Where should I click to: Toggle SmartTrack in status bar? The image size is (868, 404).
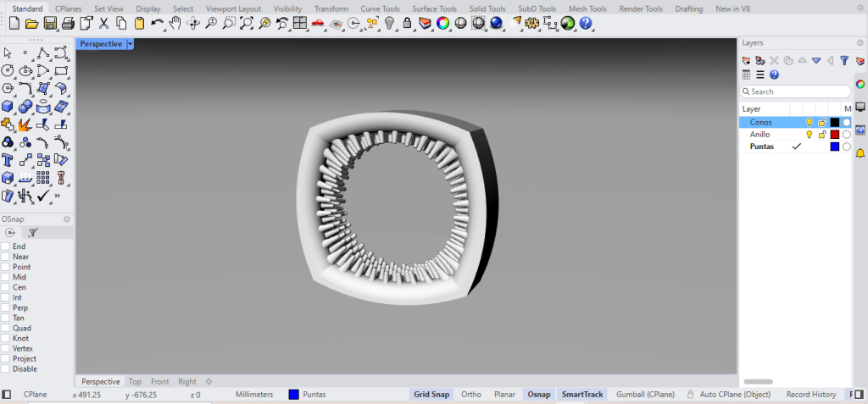(581, 395)
